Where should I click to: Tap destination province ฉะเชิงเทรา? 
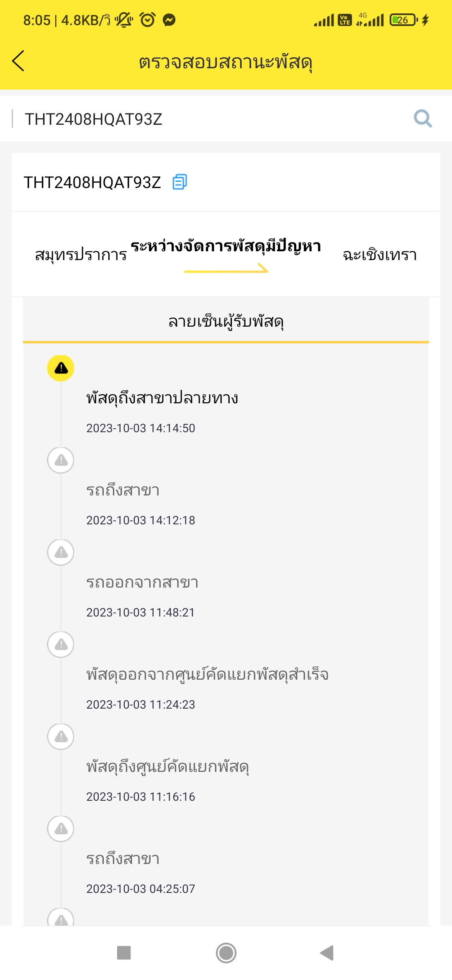[380, 255]
